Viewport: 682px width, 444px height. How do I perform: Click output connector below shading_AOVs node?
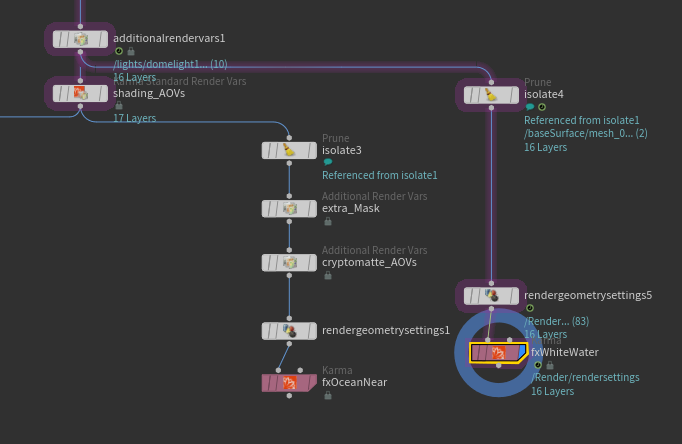click(80, 106)
